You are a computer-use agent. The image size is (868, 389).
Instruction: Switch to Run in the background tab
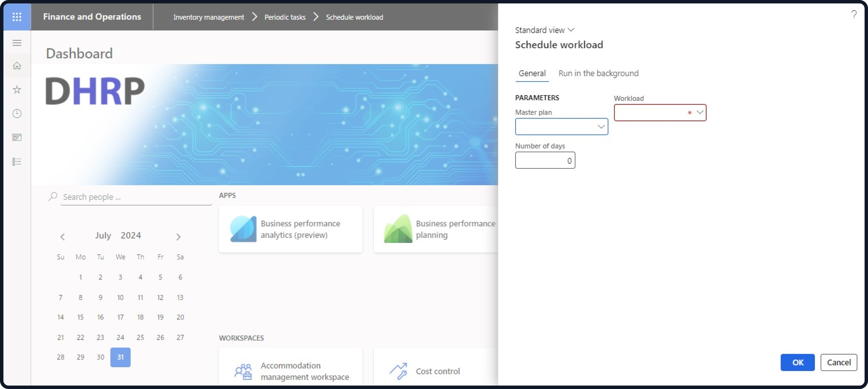coord(598,73)
